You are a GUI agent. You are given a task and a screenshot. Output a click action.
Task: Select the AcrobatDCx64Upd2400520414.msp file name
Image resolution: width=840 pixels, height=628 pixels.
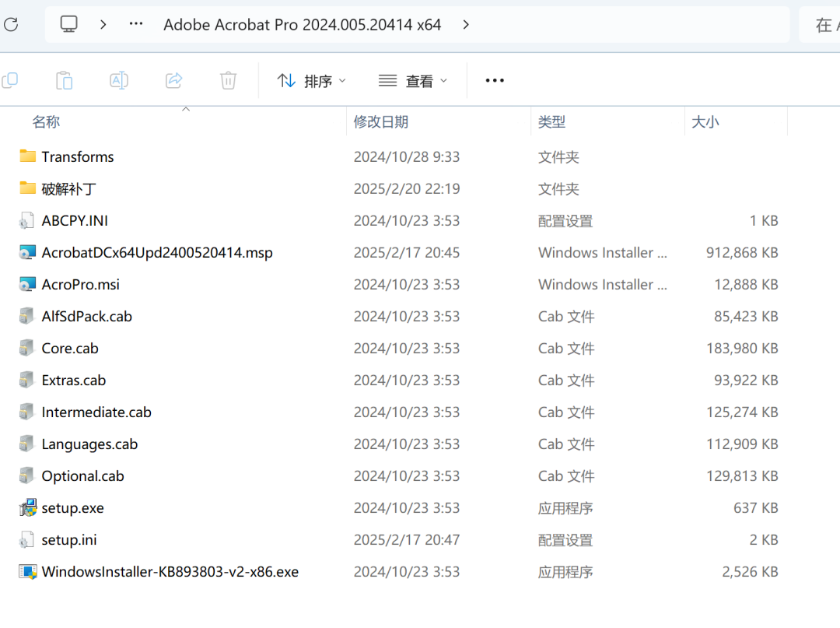point(157,252)
